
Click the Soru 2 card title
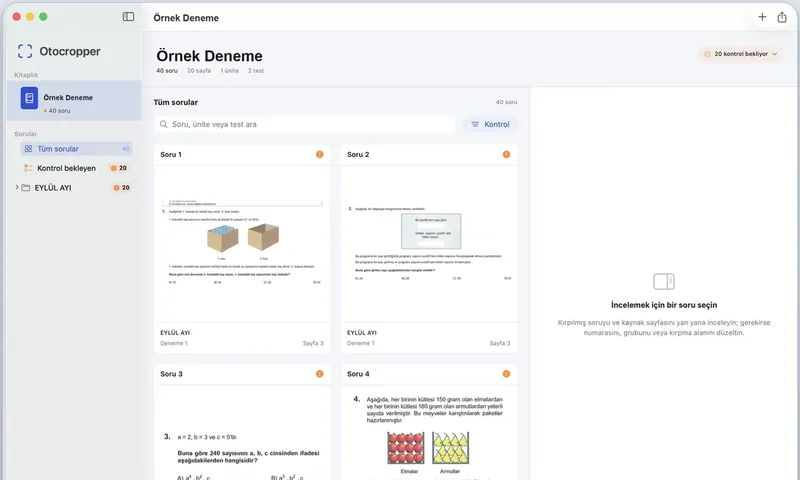click(358, 155)
